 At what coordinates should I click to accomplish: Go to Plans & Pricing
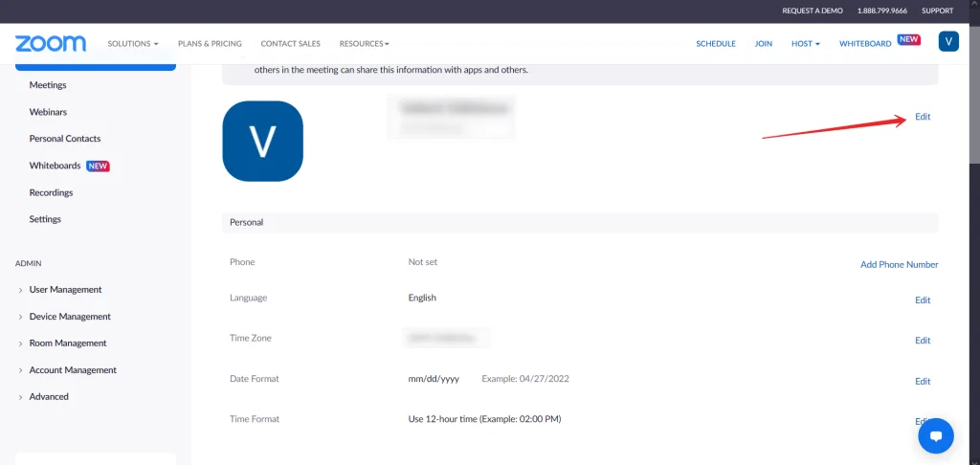click(210, 44)
